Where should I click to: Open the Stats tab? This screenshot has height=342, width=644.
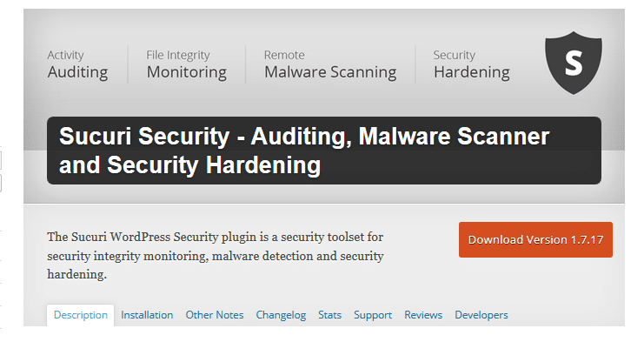(x=329, y=315)
